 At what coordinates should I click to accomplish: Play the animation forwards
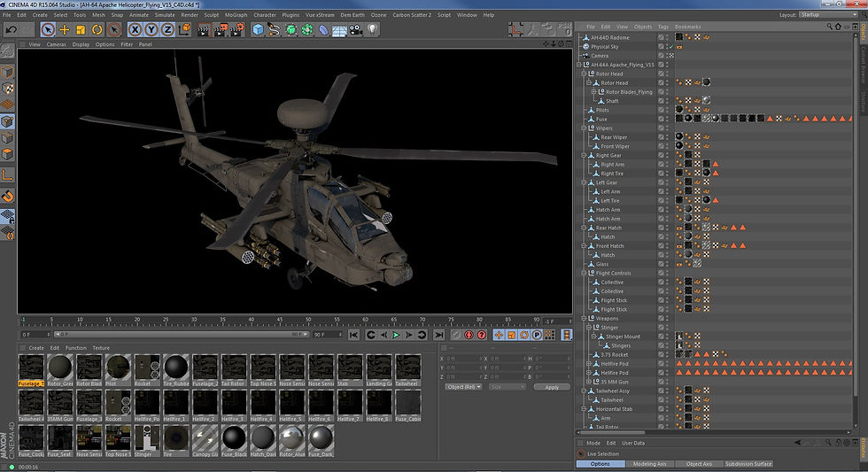click(397, 335)
